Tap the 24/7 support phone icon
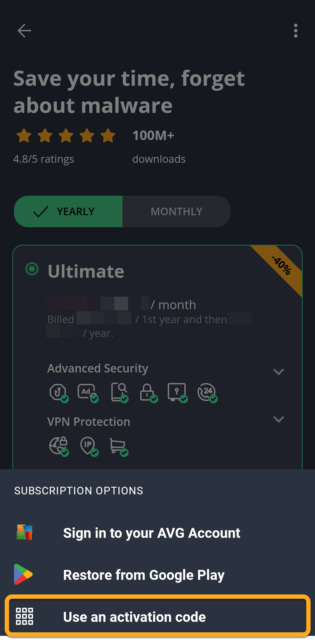The width and height of the screenshot is (315, 644). [x=207, y=393]
